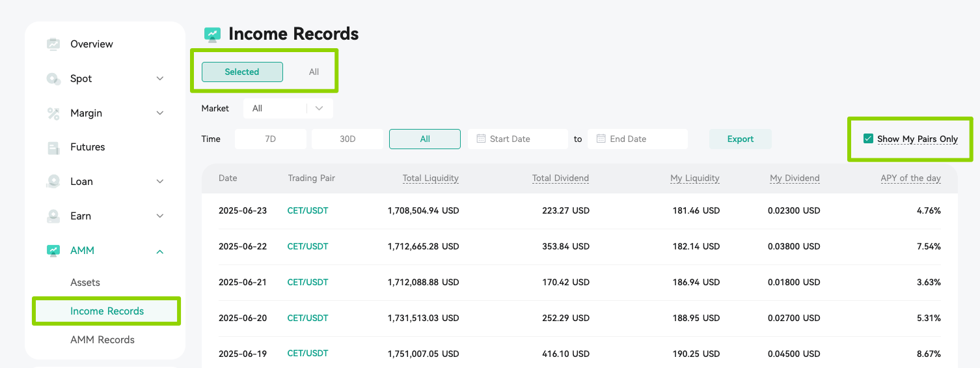Screen dimensions: 980x368
Task: Click the End Date field
Action: 638,139
